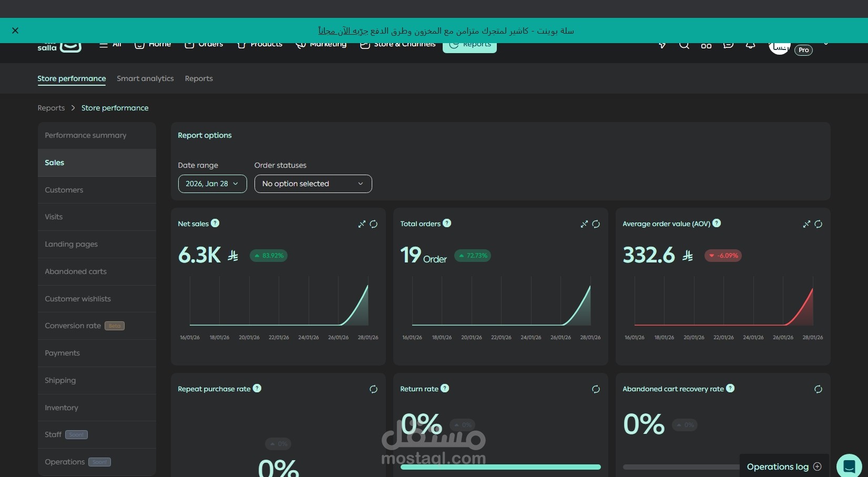The image size is (868, 477).
Task: Open Marketing in top nav
Action: point(321,45)
